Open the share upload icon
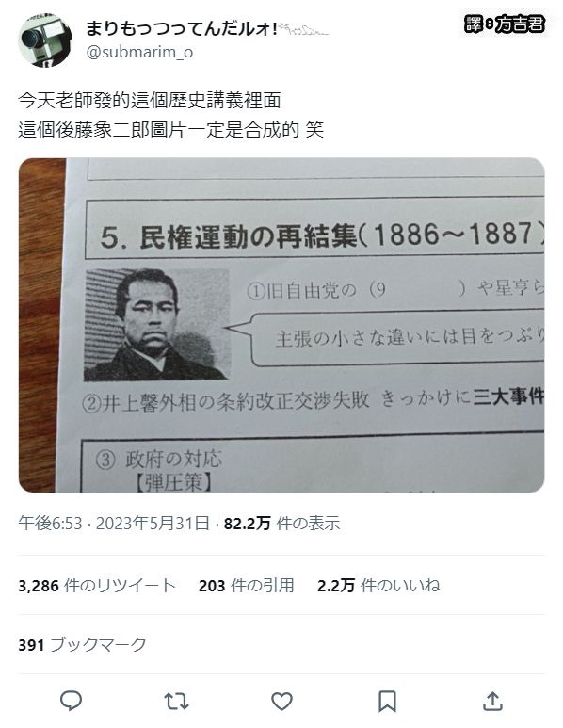Screen dimensions: 563x728 tap(492, 701)
